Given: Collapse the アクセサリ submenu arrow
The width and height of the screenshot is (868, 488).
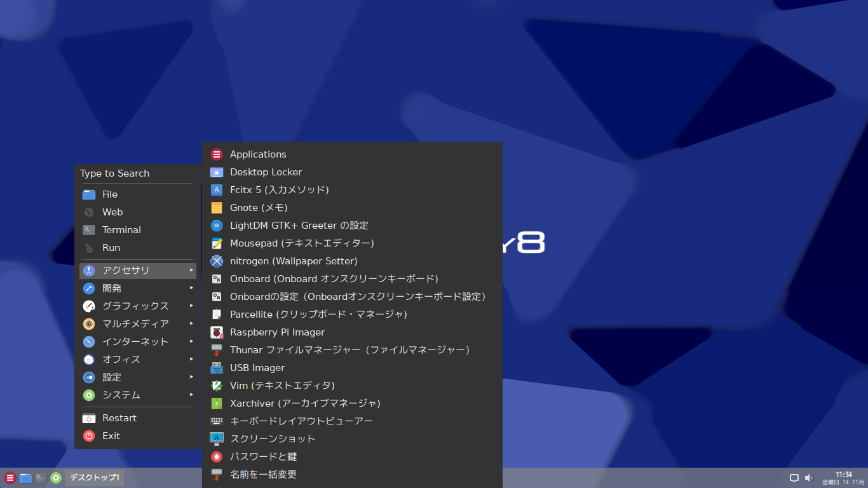Looking at the screenshot, I should click(x=191, y=270).
